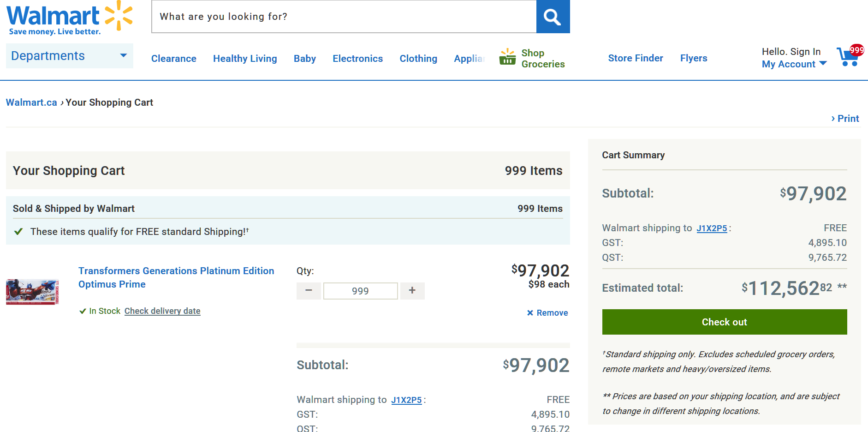This screenshot has width=868, height=432.
Task: Decrease quantity with the minus button
Action: 309,291
